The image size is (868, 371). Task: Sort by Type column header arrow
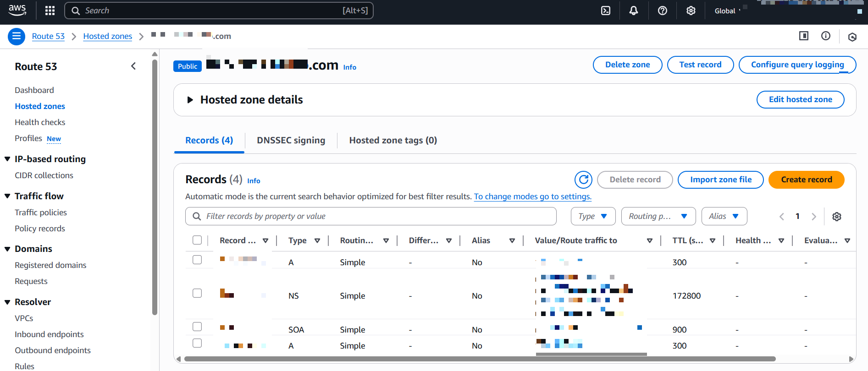(317, 240)
